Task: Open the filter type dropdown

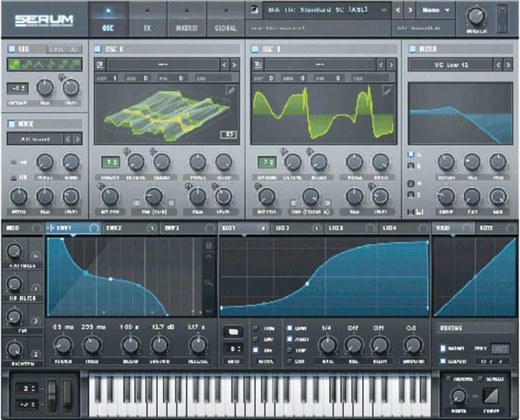Action: click(x=451, y=65)
